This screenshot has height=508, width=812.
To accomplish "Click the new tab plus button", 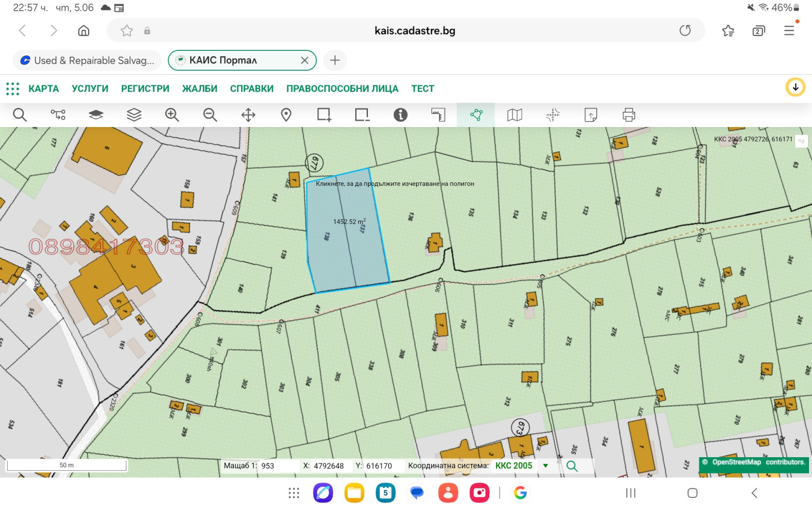I will pyautogui.click(x=335, y=60).
